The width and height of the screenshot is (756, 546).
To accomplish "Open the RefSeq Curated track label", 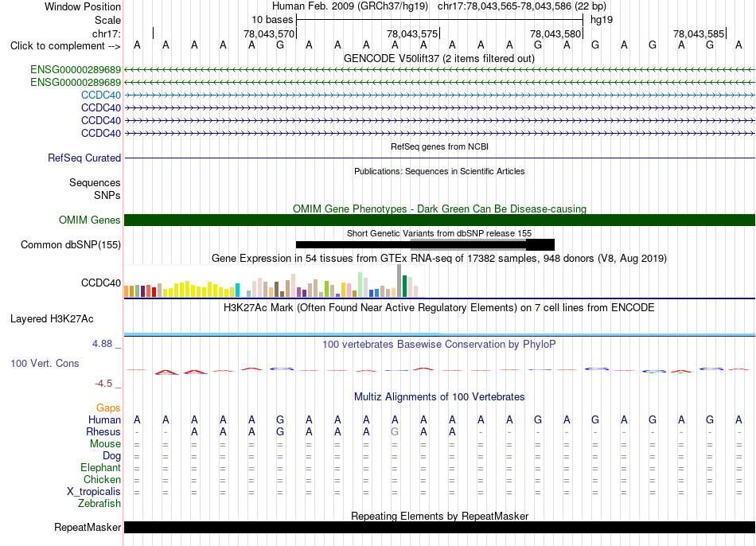I will pyautogui.click(x=84, y=158).
